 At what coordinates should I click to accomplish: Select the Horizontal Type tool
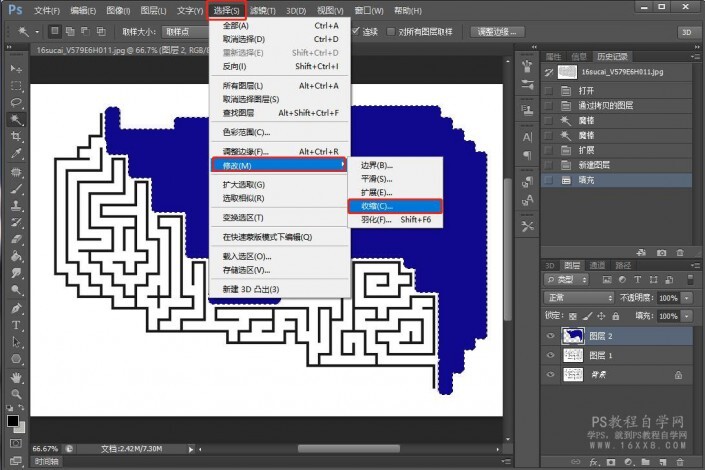coord(16,326)
